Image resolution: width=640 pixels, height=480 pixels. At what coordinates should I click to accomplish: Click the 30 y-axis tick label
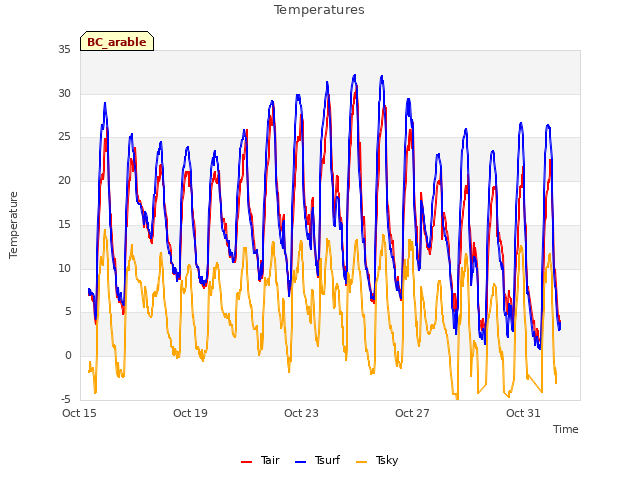tap(64, 93)
